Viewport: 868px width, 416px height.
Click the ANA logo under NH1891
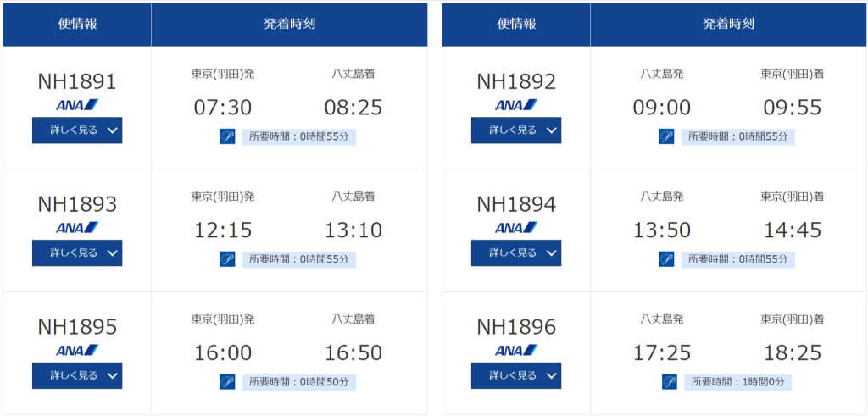pos(77,105)
